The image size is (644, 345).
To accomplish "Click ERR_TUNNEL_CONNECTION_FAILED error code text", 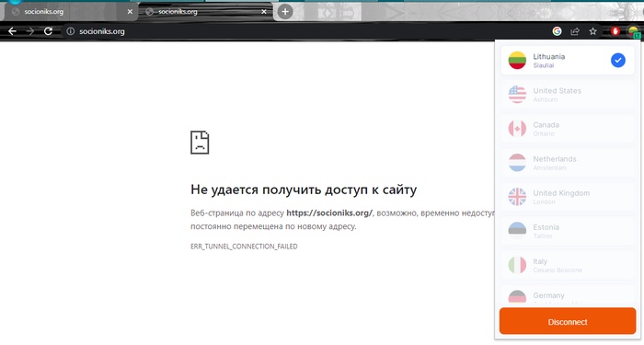I will 244,247.
